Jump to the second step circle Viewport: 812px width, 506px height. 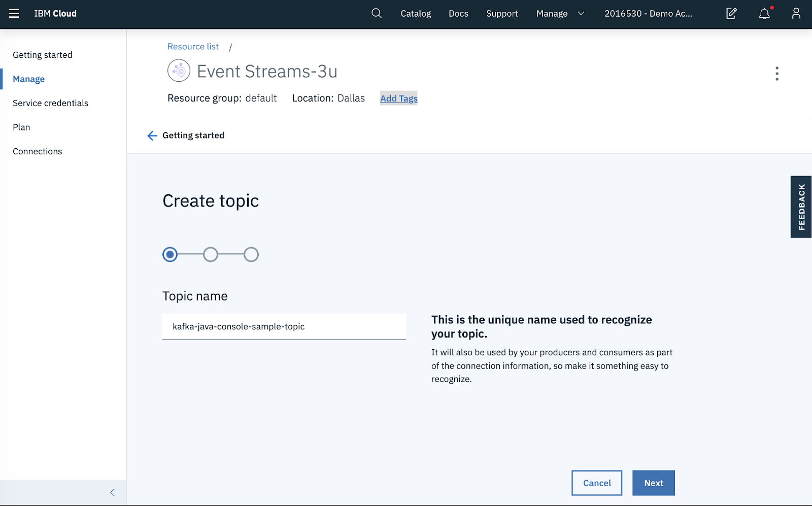click(211, 254)
